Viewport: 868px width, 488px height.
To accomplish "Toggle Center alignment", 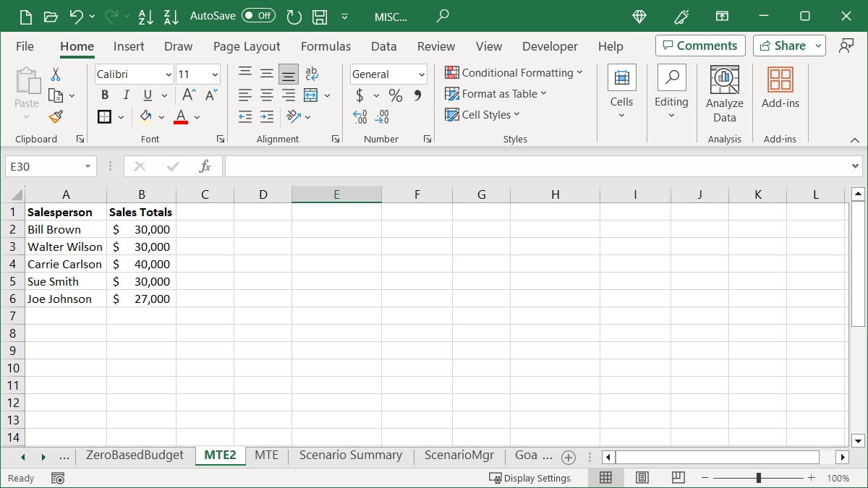I will (266, 95).
